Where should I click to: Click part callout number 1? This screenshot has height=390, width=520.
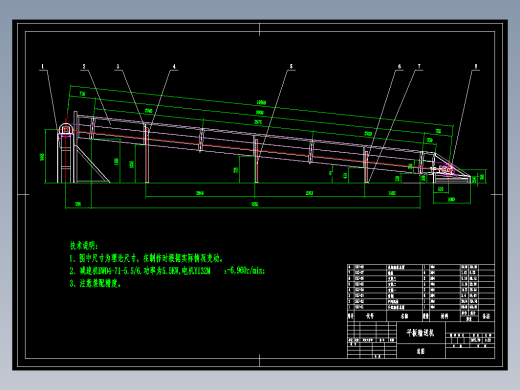[42, 66]
